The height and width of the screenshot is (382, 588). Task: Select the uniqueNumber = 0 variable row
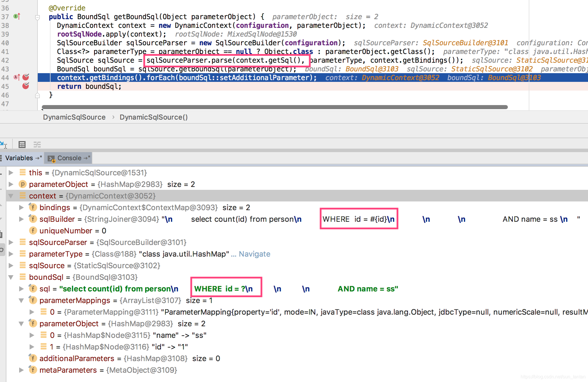[297, 231]
